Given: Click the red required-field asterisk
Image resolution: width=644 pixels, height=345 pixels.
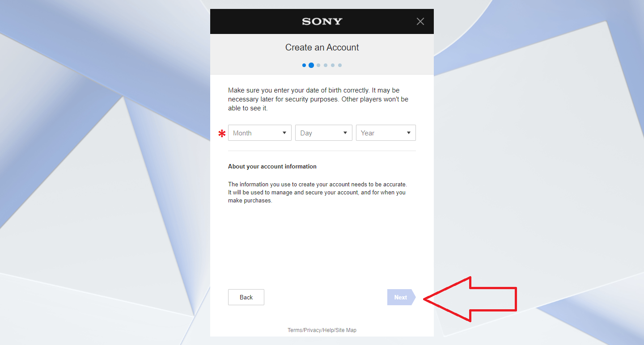Looking at the screenshot, I should pyautogui.click(x=222, y=133).
